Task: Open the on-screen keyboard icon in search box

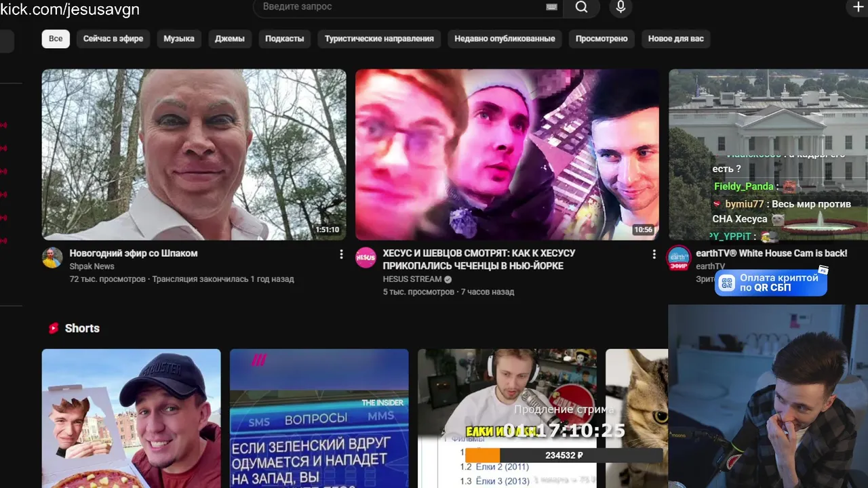Action: click(551, 7)
